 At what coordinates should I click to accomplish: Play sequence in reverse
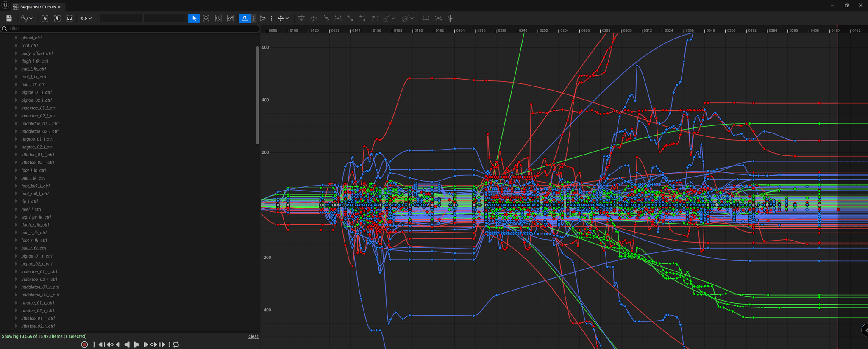point(127,344)
